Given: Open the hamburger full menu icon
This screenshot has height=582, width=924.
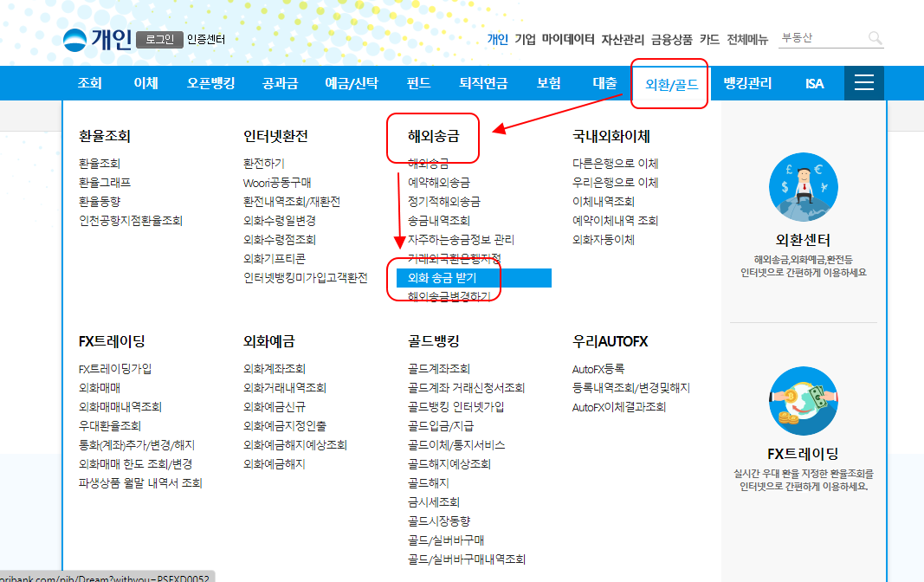Looking at the screenshot, I should (864, 83).
